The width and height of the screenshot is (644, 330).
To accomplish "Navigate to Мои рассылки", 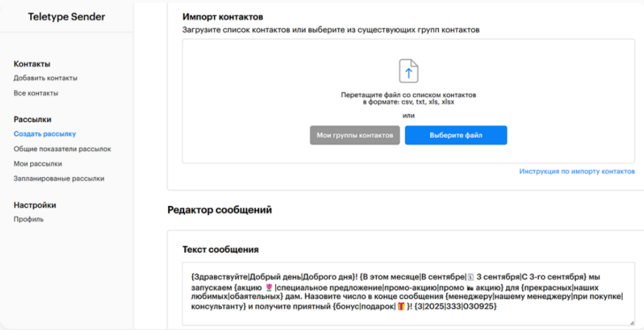I will [x=38, y=164].
